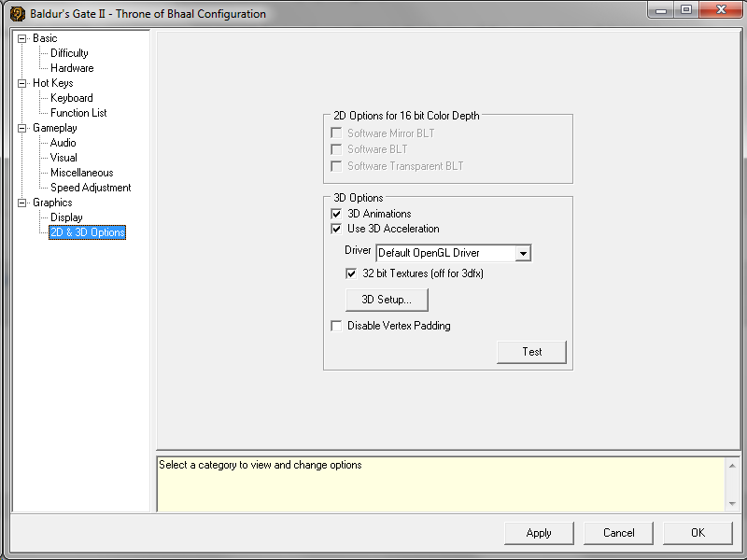Screen dimensions: 747x560
Task: Select 2D & 3D Options item
Action: (x=87, y=232)
